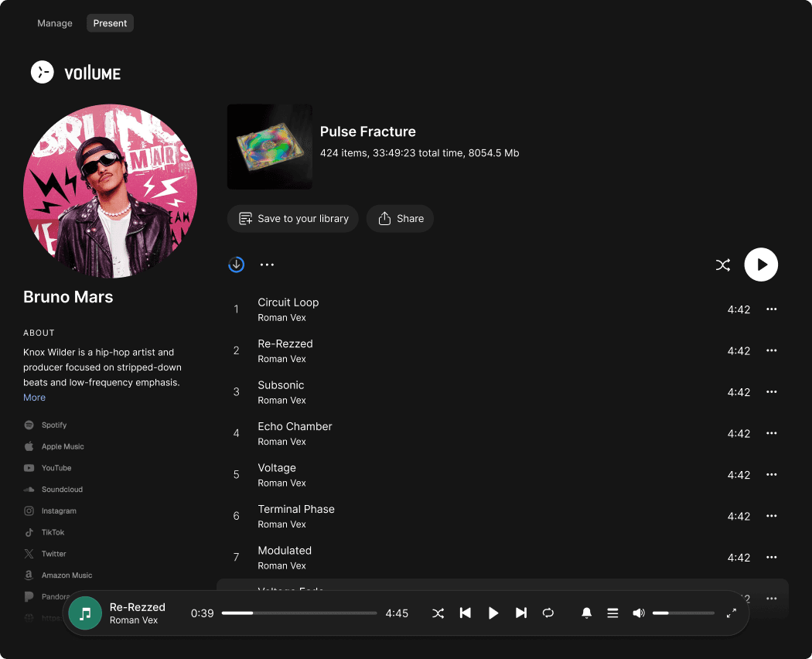The image size is (812, 659).
Task: Select the Terminal Phase track title
Action: point(296,509)
